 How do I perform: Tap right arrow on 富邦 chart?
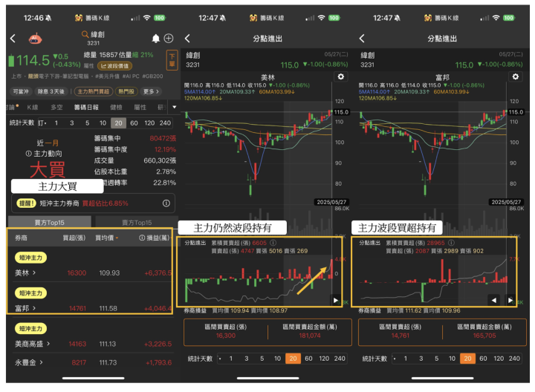point(510,300)
